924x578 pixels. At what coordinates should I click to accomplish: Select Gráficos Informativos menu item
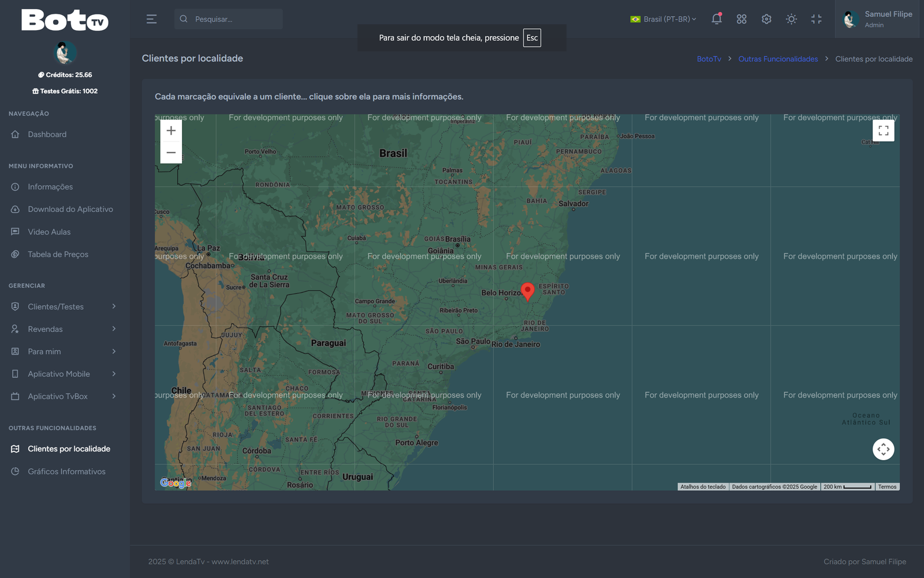click(x=66, y=471)
